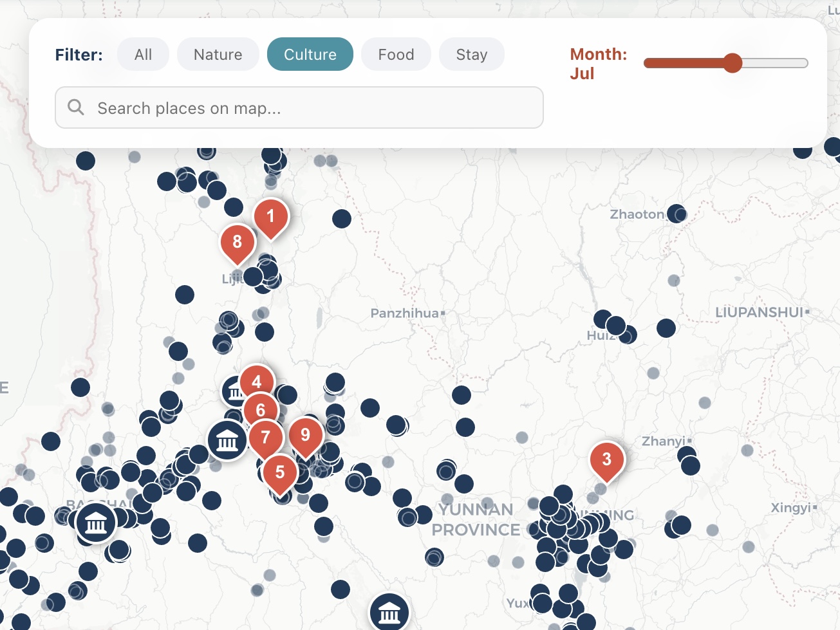Click pin 7 below pin 6

(x=266, y=436)
